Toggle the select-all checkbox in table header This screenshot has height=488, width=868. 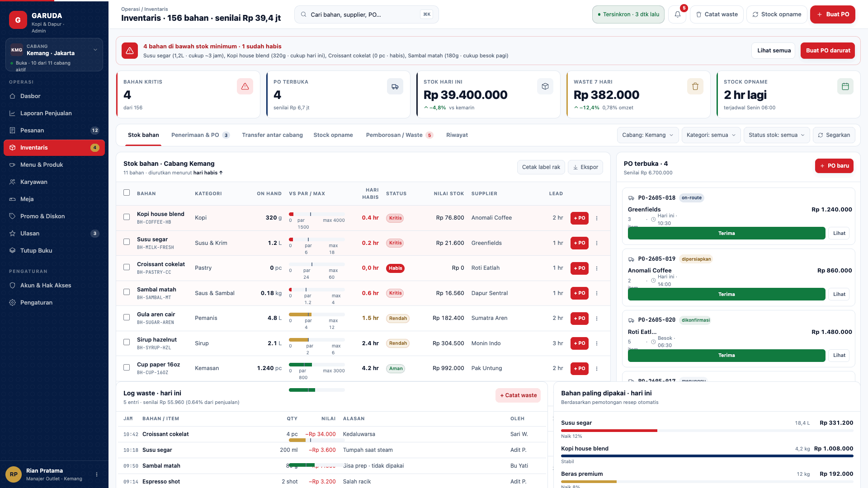[x=127, y=193]
